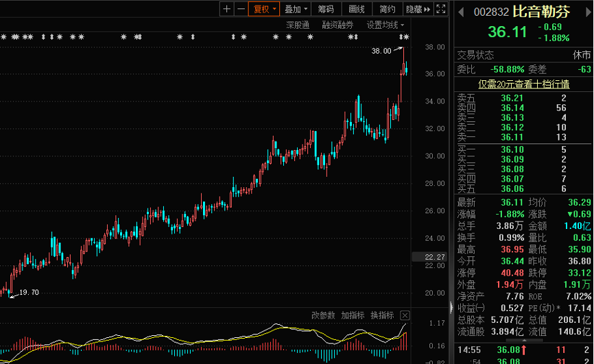This screenshot has height=364, width=594.
Task: Click 改参数 for the indicator
Action: (323, 315)
